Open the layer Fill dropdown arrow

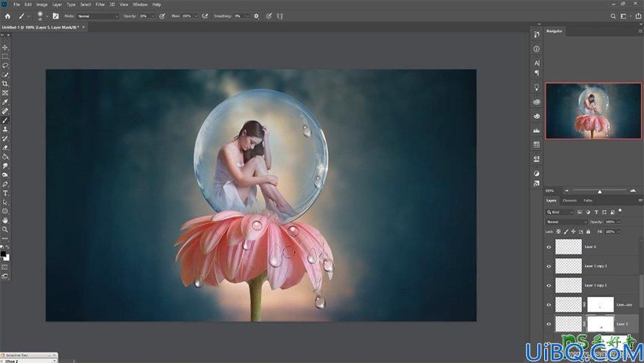click(x=619, y=231)
